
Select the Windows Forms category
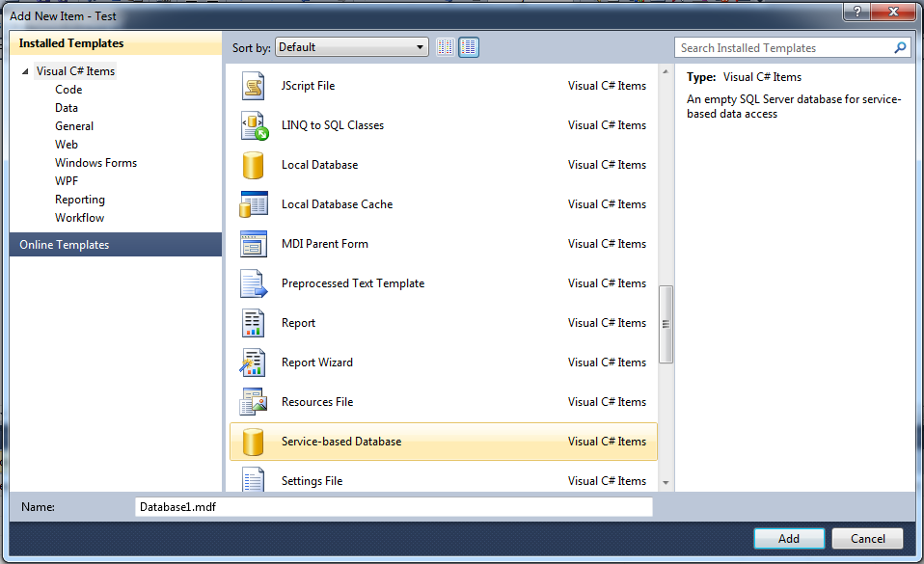pyautogui.click(x=96, y=163)
